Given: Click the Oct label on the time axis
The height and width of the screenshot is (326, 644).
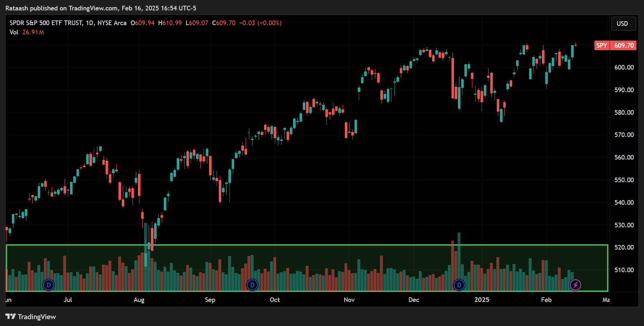Looking at the screenshot, I should pos(275,300).
